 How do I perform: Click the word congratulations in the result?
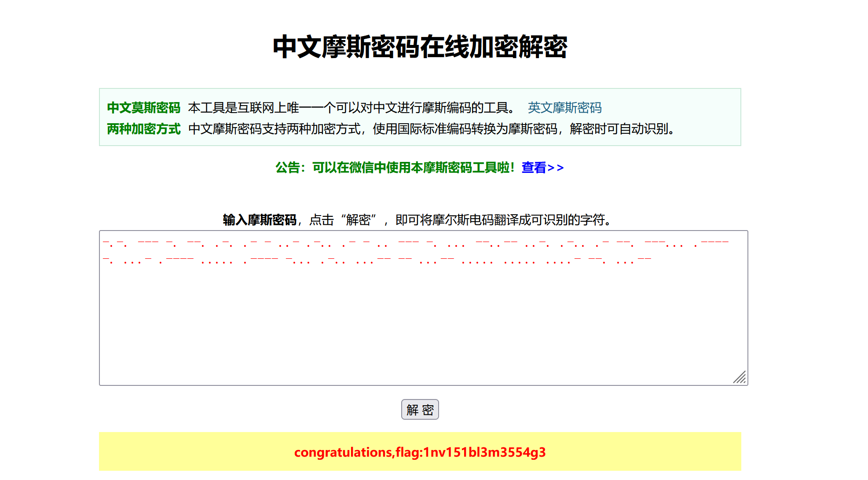pyautogui.click(x=343, y=452)
